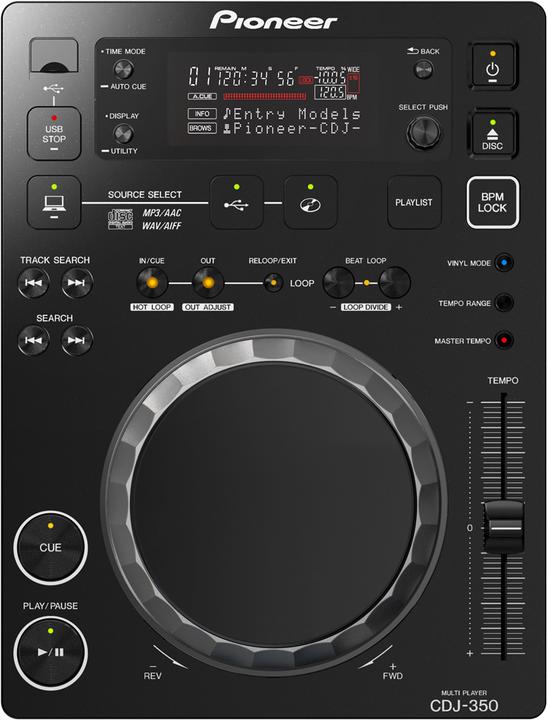Hit the USB STOP button
Viewport: 547px width, 720px height.
point(54,134)
